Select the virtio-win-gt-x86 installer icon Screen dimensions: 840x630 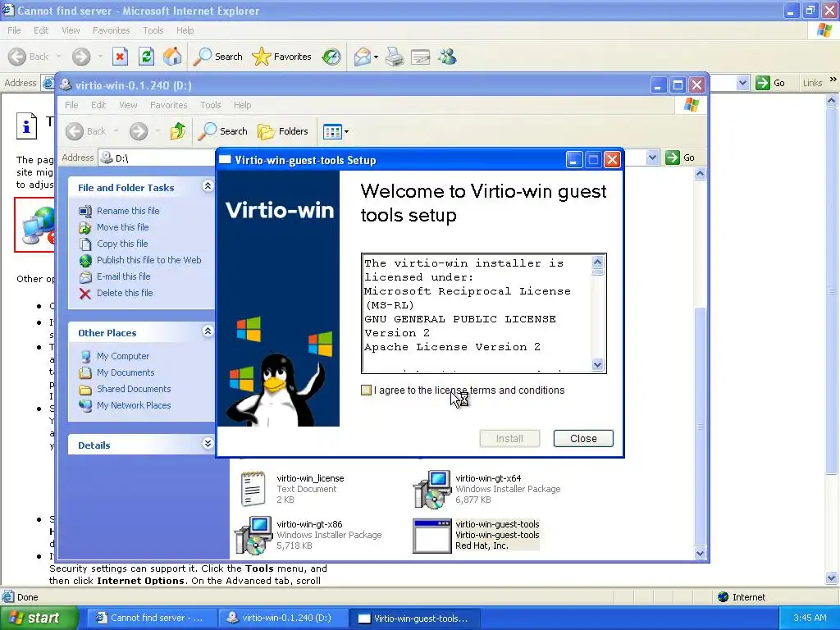point(253,535)
